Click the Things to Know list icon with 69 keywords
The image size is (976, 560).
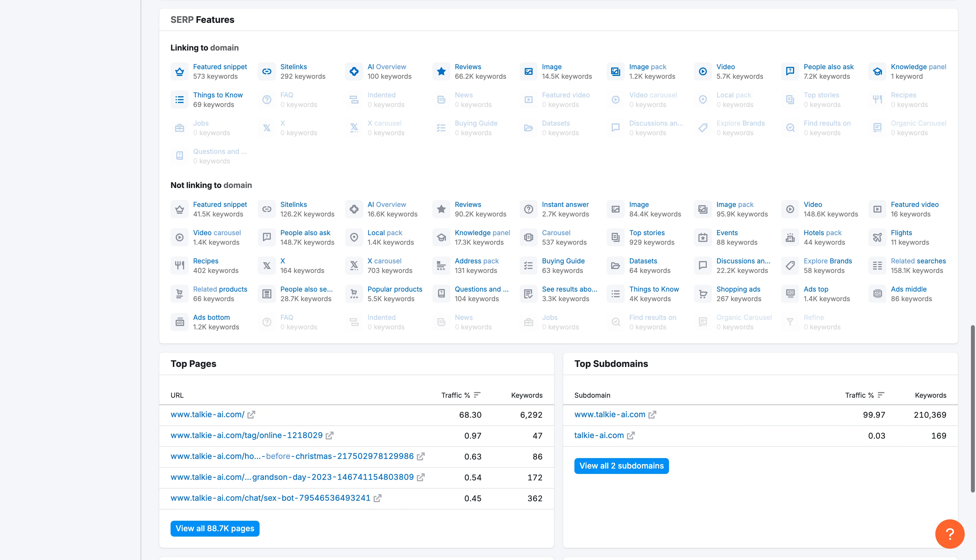pos(179,100)
